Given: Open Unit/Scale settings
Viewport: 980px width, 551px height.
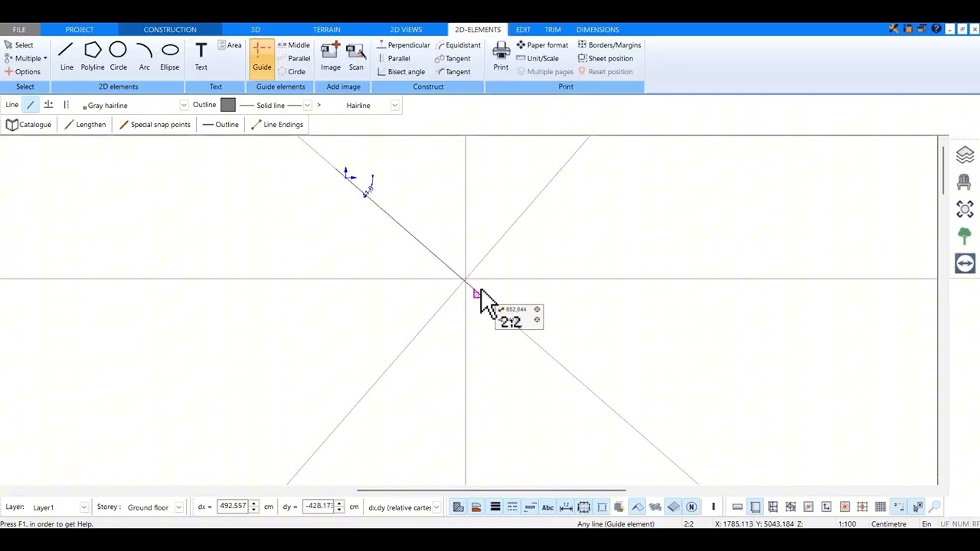Looking at the screenshot, I should (537, 59).
